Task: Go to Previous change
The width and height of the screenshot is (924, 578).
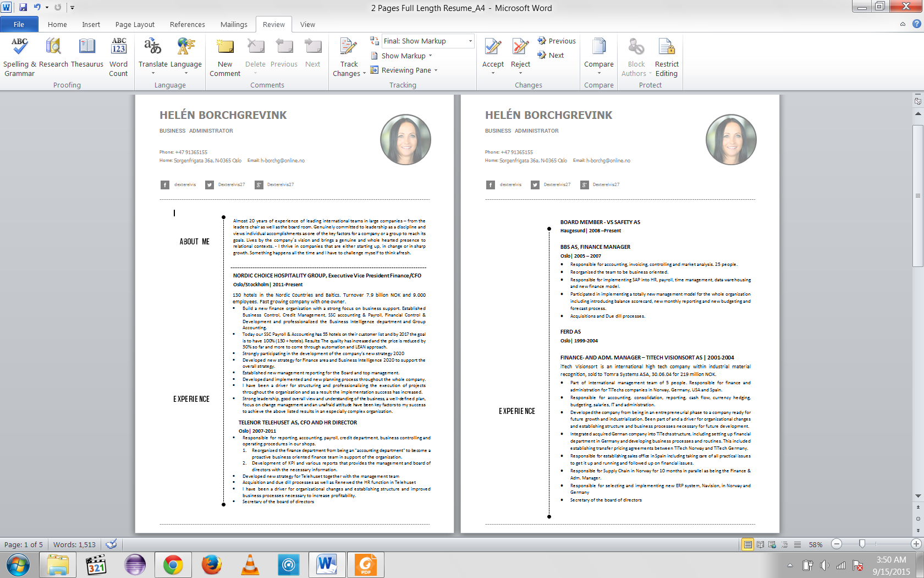Action: tap(556, 41)
